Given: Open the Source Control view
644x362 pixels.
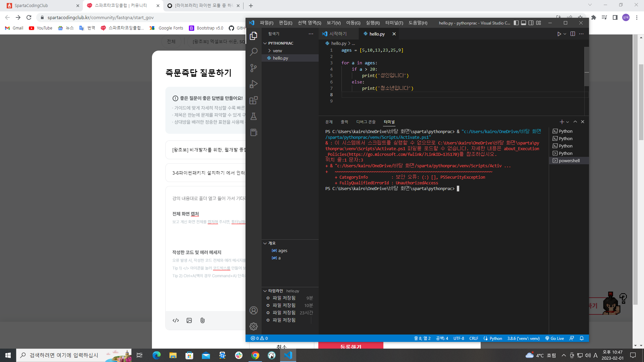Looking at the screenshot, I should (x=254, y=68).
